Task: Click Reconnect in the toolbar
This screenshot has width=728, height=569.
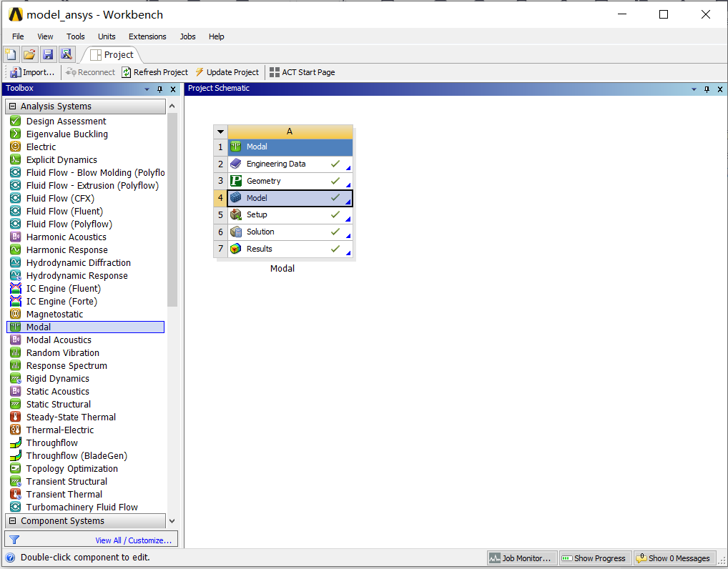Action: [x=90, y=72]
